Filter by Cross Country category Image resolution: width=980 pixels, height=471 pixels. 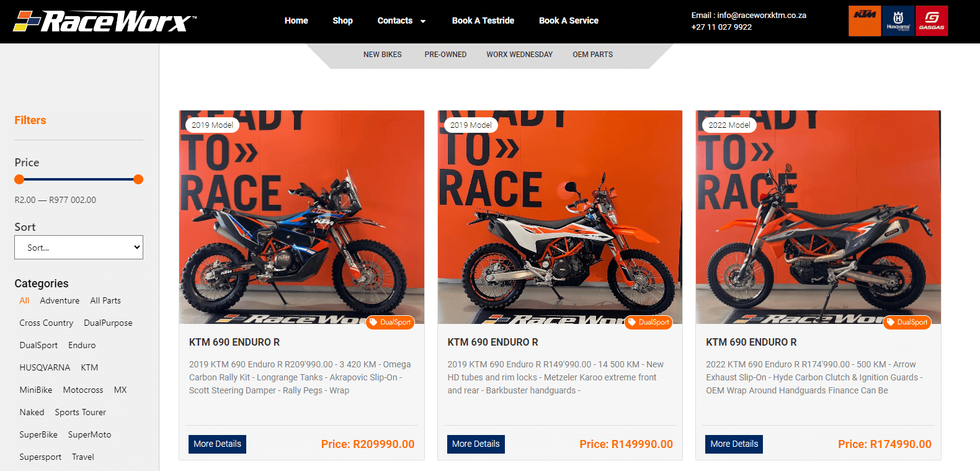pos(46,323)
